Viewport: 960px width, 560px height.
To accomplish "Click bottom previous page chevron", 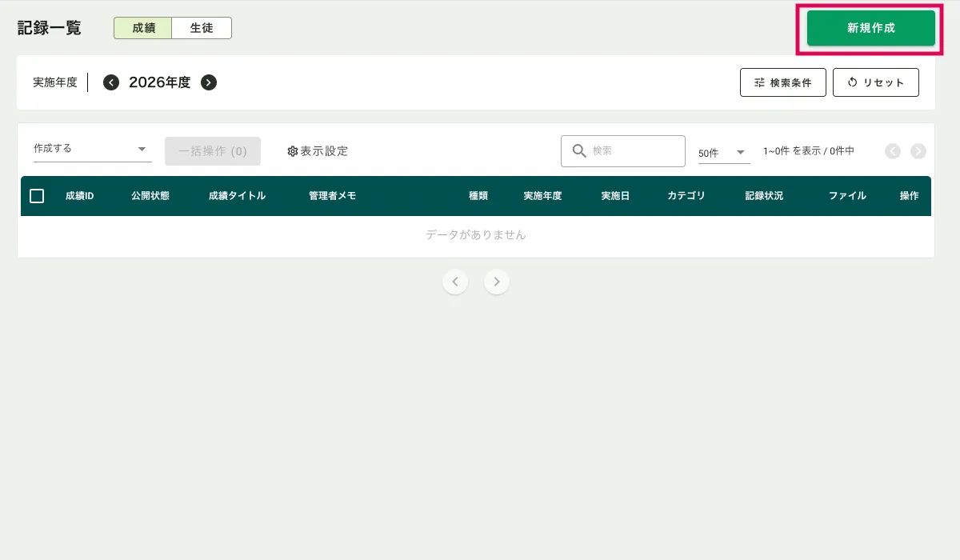I will [x=455, y=282].
